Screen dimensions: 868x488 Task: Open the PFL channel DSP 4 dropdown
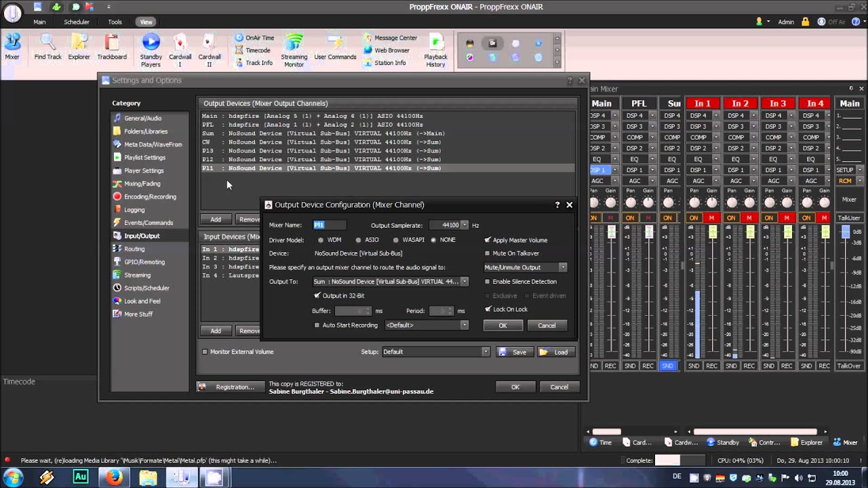(653, 116)
